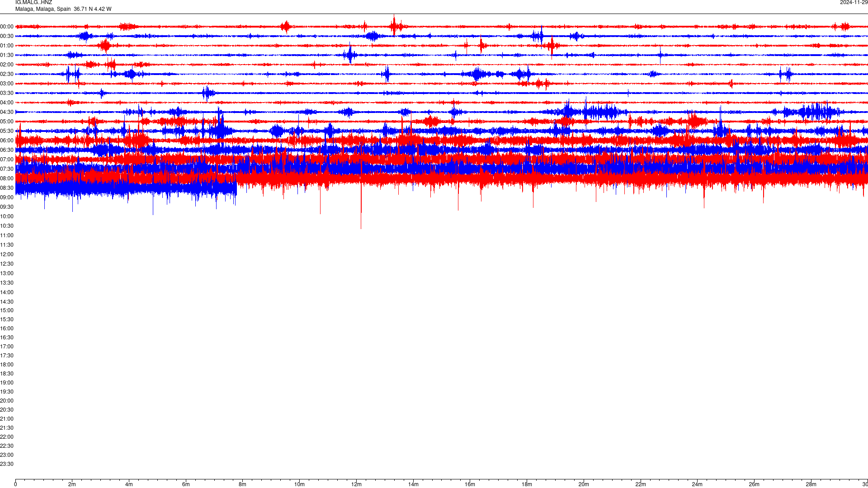Screen dimensions: 868x488
Task: Select the 19:30 time row label
Action: (x=7, y=392)
